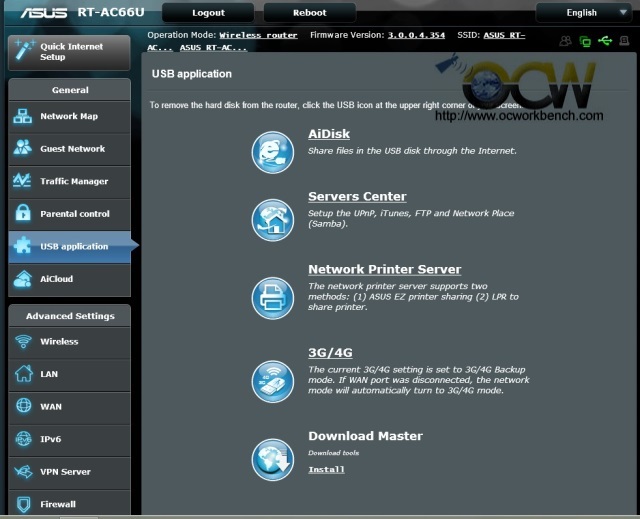Click the LAN house icon
Viewport: 640px width, 519px height.
tap(24, 373)
